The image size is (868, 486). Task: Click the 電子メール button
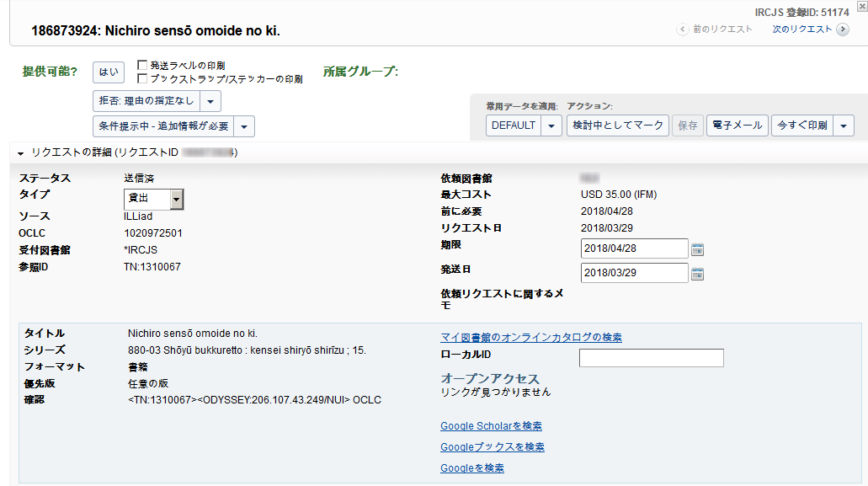pos(737,126)
